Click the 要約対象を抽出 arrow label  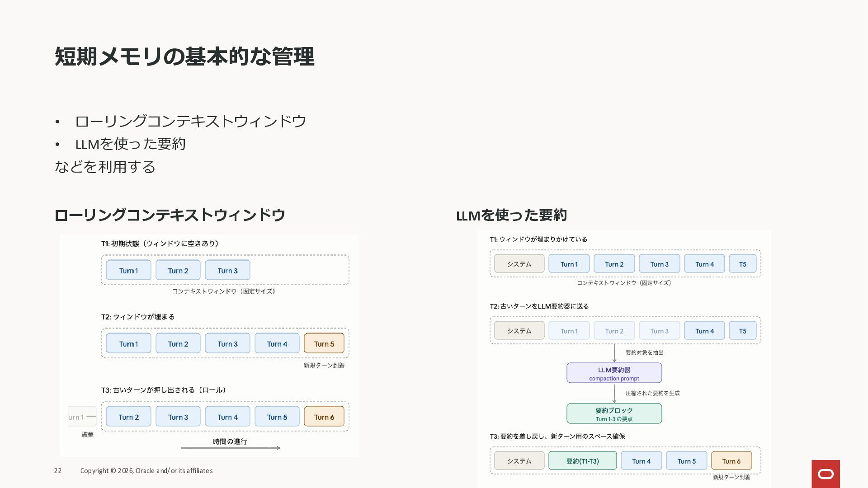click(644, 353)
